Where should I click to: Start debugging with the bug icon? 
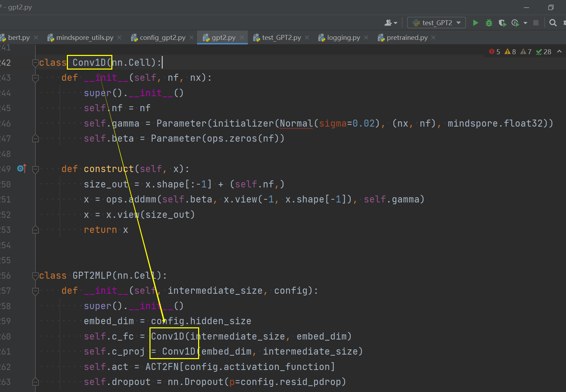tap(489, 23)
